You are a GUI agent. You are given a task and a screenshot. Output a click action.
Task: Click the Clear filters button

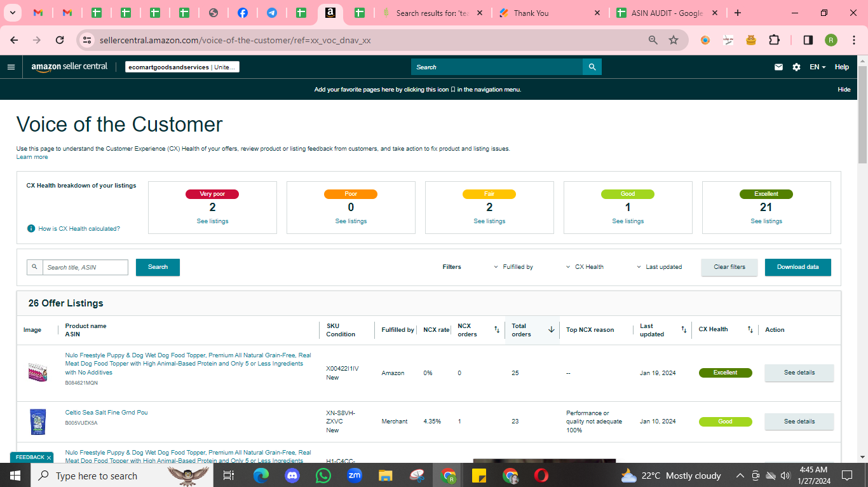[729, 267]
